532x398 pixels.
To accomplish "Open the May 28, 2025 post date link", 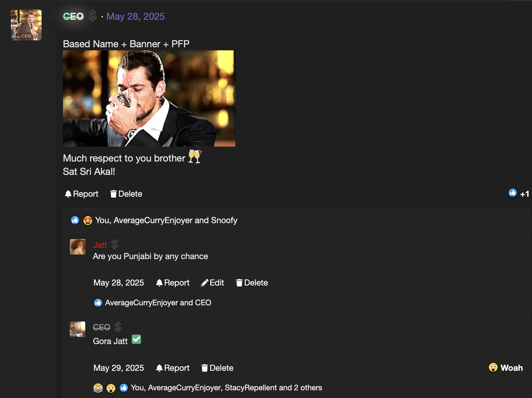I will coord(135,16).
